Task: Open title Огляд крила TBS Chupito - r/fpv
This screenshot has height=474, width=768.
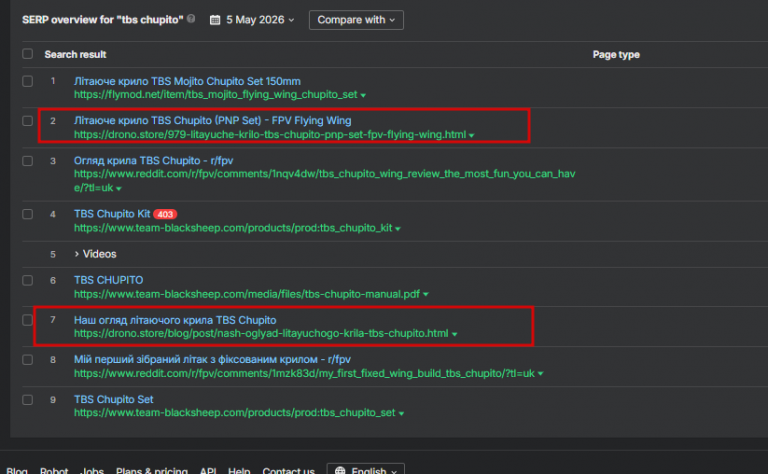Action: (153, 161)
